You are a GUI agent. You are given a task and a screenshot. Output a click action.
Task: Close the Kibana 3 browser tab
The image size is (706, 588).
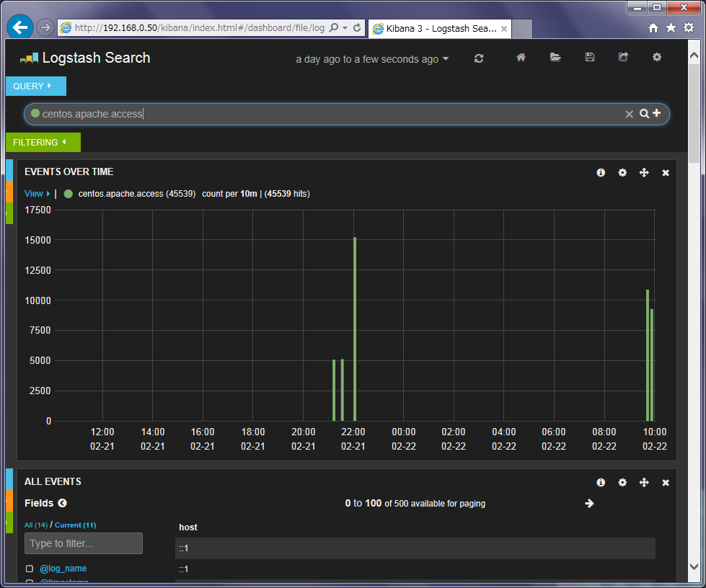point(504,29)
